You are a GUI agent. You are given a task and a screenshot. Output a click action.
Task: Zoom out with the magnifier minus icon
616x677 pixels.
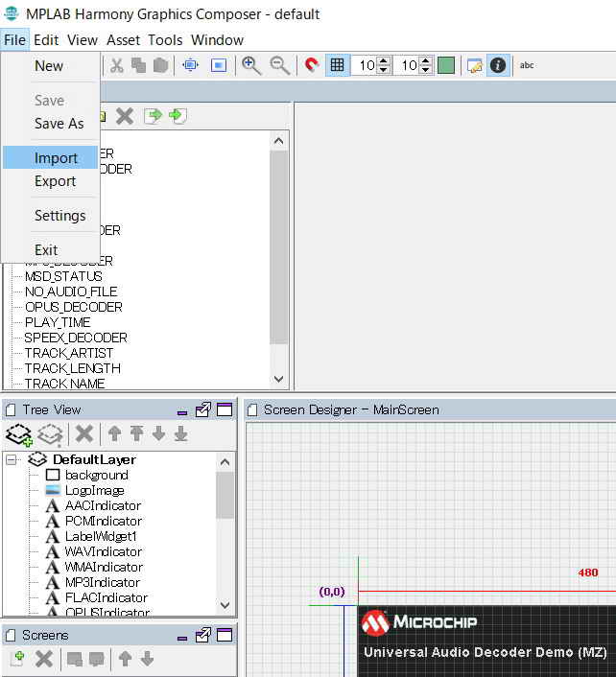pyautogui.click(x=280, y=65)
